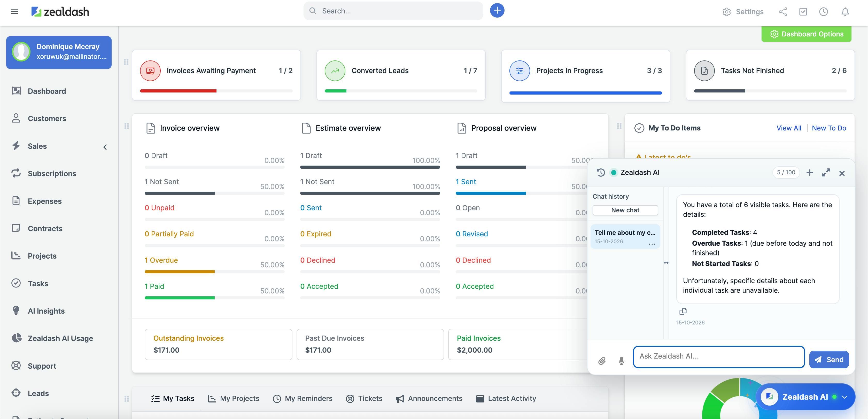The image size is (868, 419).
Task: Attach a file using paperclip icon
Action: (602, 361)
